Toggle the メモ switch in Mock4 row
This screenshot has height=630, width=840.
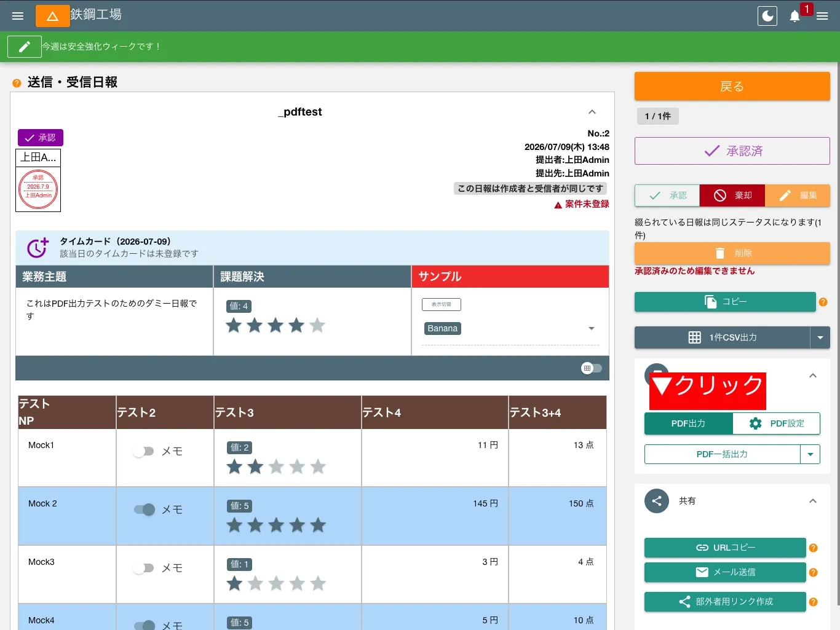tap(145, 625)
